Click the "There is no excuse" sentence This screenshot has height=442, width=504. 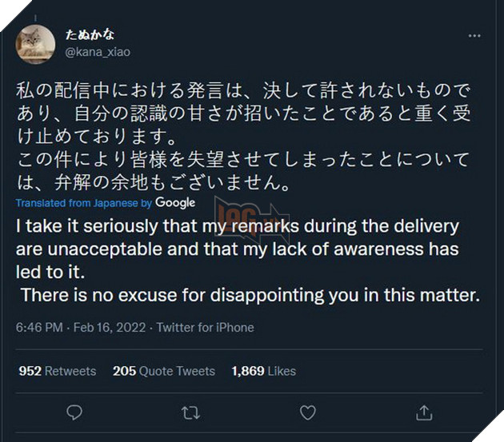pyautogui.click(x=250, y=294)
